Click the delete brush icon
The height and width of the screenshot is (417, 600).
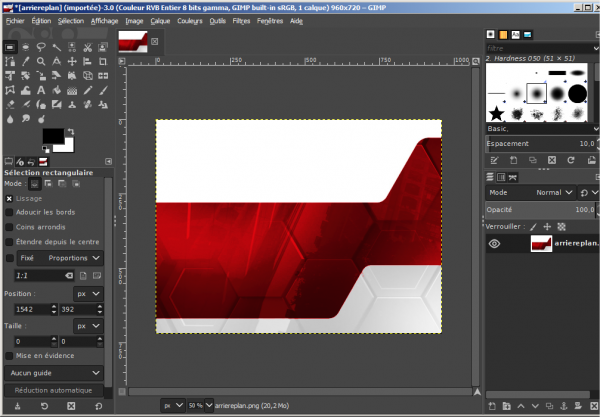[x=550, y=159]
